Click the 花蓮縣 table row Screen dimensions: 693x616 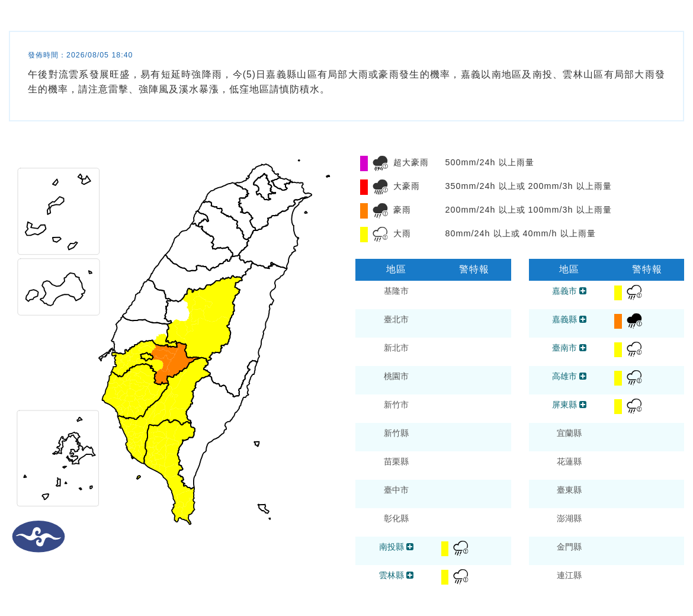607,466
